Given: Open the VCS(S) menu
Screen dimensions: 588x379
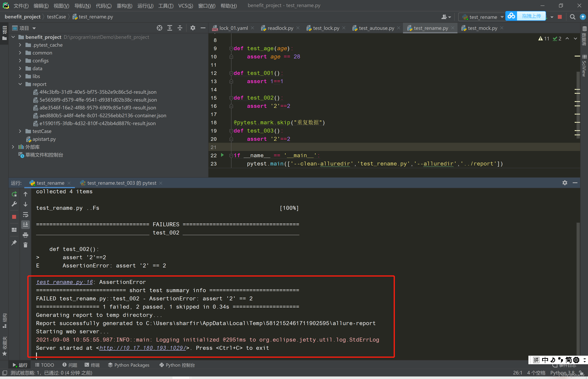Looking at the screenshot, I should pyautogui.click(x=185, y=6).
